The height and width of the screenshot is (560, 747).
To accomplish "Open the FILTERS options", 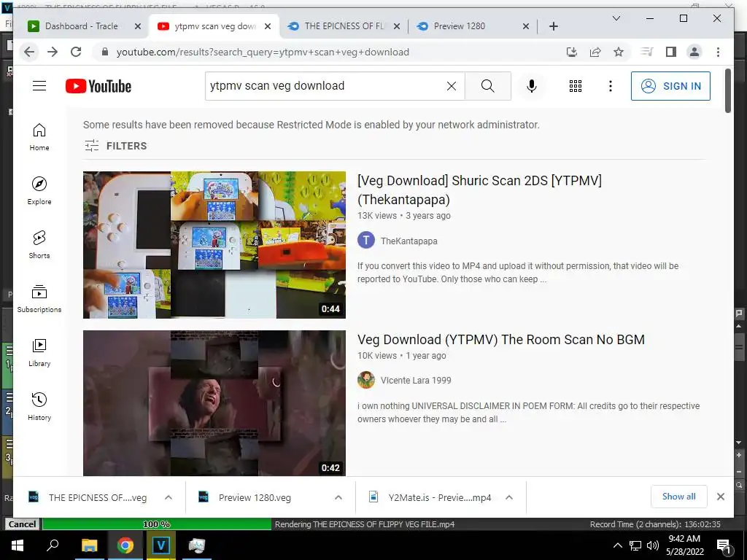I will coord(115,146).
